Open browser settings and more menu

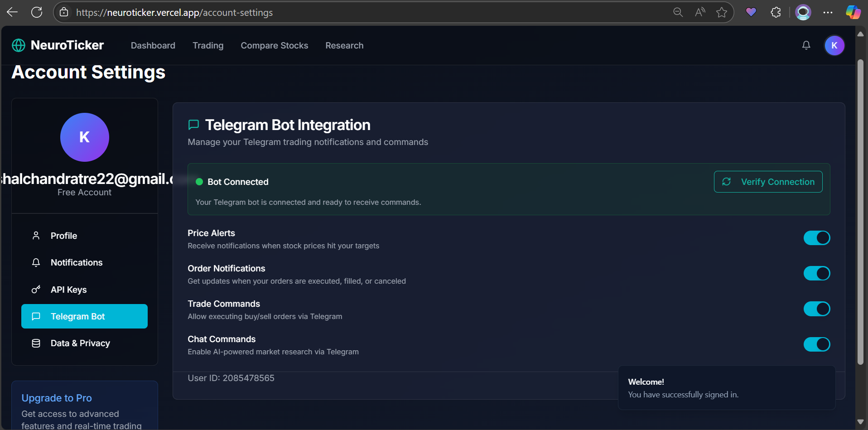828,12
